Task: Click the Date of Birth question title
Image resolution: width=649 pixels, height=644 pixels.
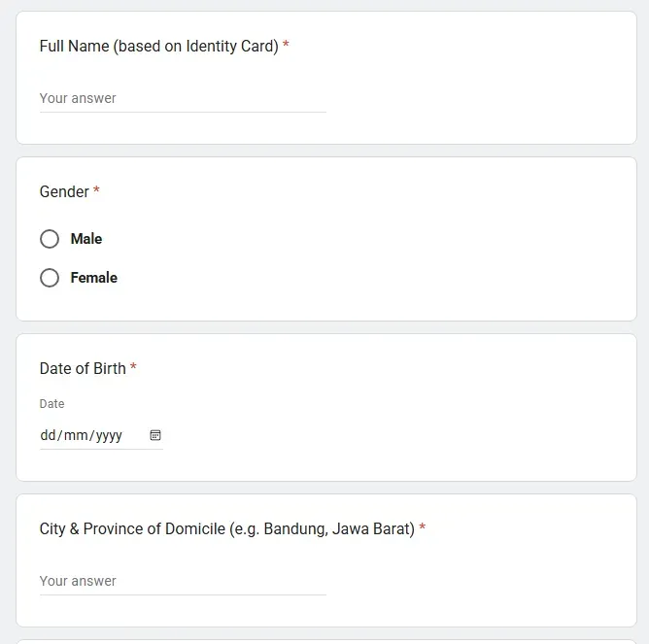Action: (x=83, y=368)
